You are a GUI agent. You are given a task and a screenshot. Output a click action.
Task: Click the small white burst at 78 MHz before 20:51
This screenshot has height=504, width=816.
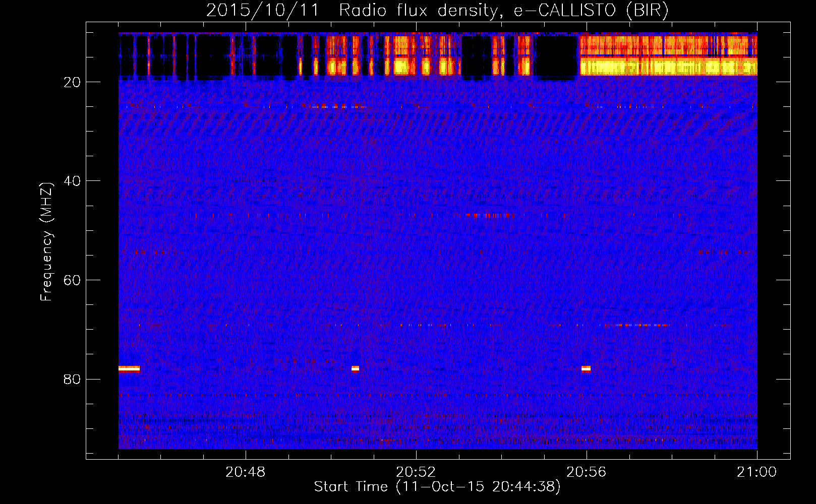355,369
